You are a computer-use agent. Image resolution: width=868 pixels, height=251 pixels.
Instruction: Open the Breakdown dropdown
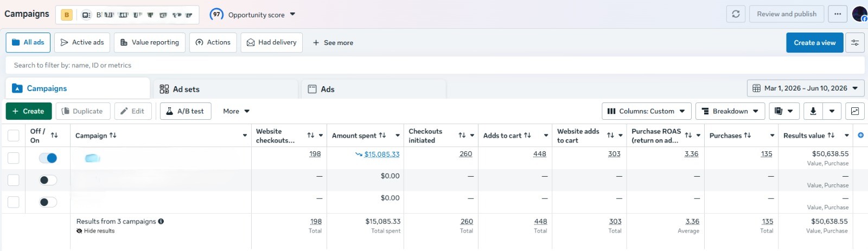click(730, 111)
